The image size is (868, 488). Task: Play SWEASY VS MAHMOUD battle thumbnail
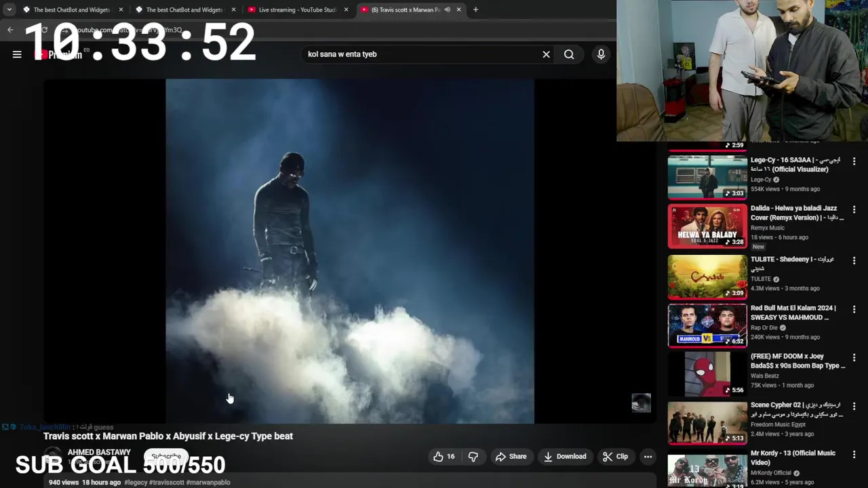707,325
